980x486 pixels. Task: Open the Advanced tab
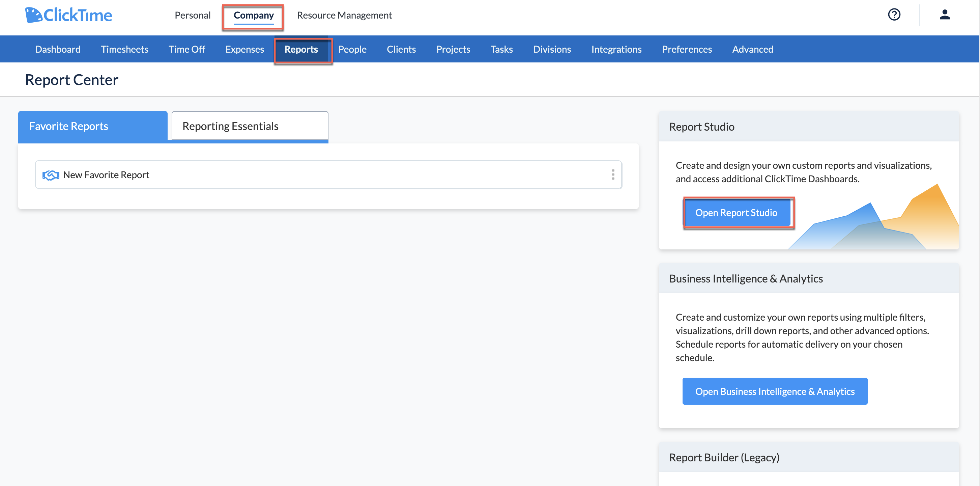pos(752,49)
